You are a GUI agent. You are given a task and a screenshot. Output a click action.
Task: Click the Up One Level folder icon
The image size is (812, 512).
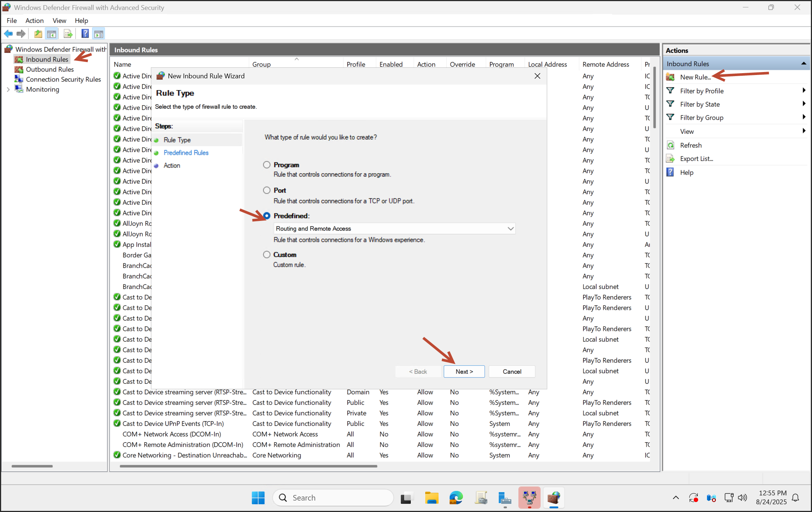point(38,34)
